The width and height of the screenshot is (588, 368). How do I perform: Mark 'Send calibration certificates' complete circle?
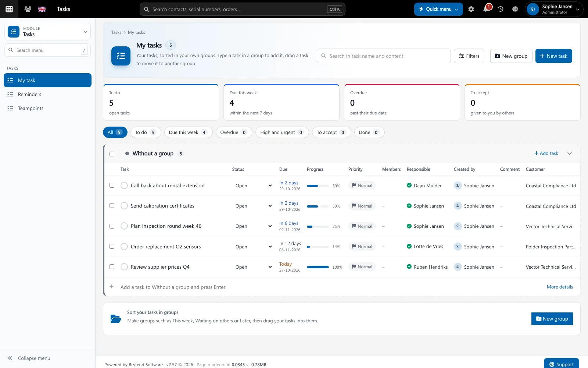[x=124, y=206]
